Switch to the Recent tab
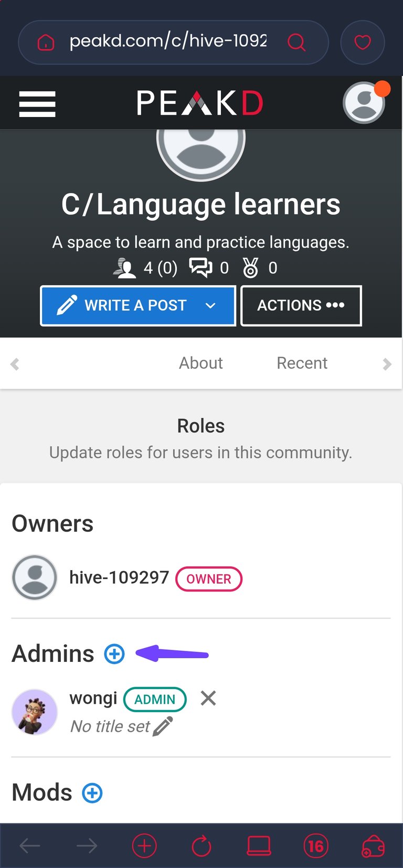 [x=302, y=363]
